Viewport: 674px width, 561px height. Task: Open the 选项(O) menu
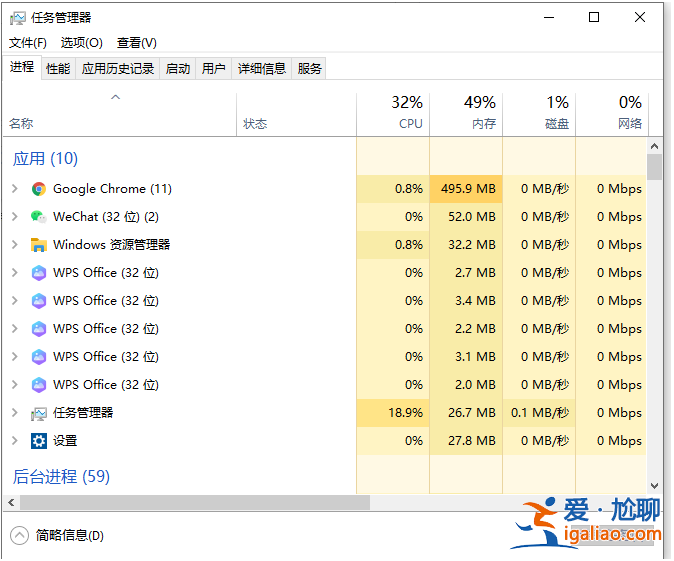click(82, 43)
